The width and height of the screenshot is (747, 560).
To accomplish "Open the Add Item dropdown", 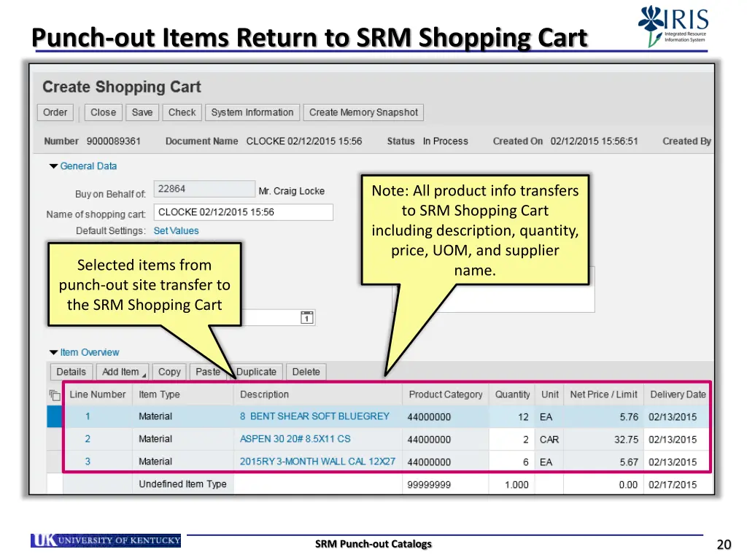I will coord(123,372).
